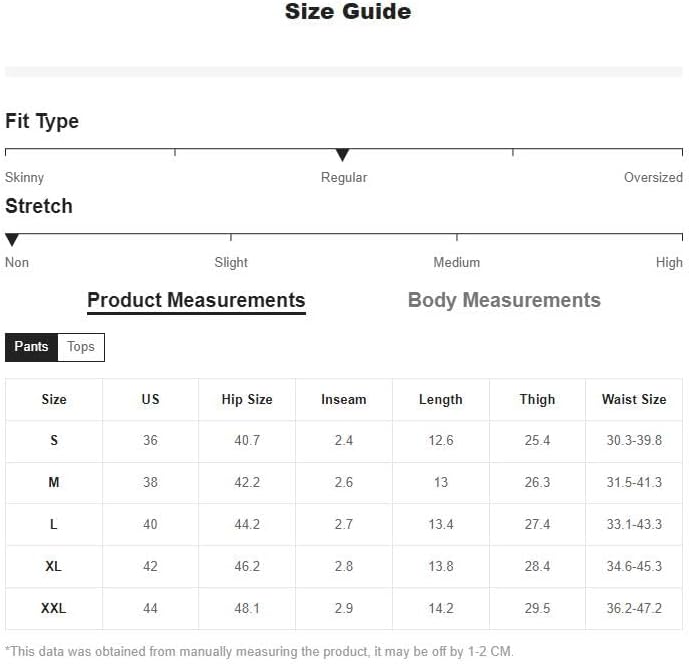Click the Size Guide heading
This screenshot has width=689, height=664.
coord(347,12)
